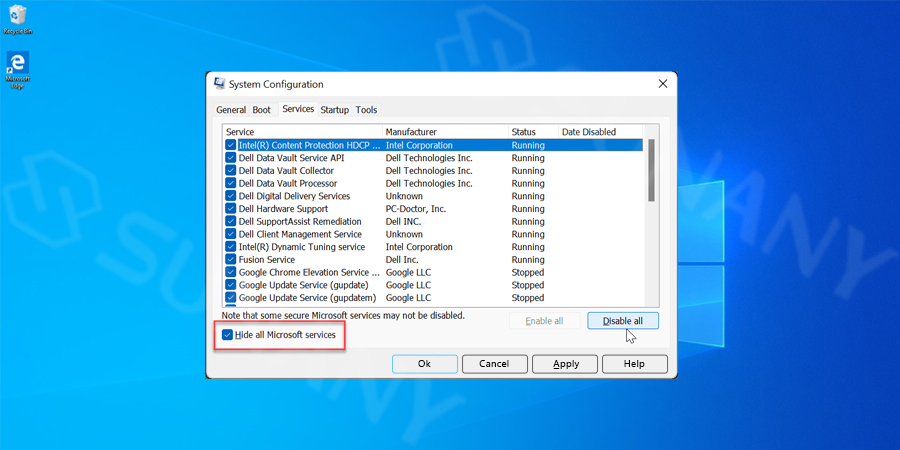The height and width of the screenshot is (450, 900).
Task: Sort by the Date Disabled column header
Action: [x=600, y=132]
